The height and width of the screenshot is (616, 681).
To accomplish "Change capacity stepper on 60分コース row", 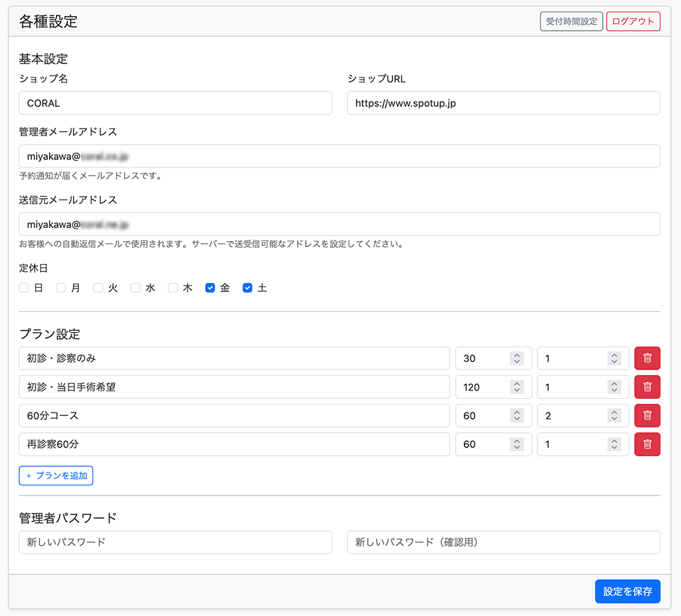I will 614,415.
